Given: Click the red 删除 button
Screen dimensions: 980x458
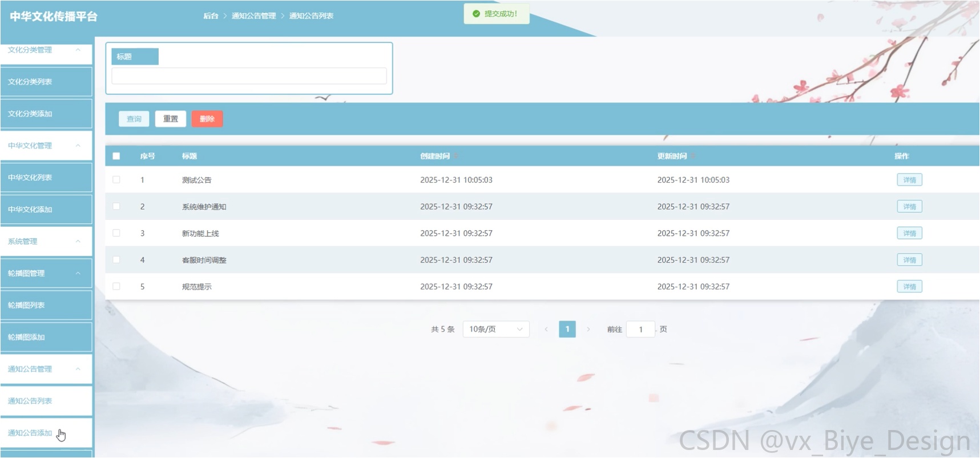Looking at the screenshot, I should (x=207, y=119).
